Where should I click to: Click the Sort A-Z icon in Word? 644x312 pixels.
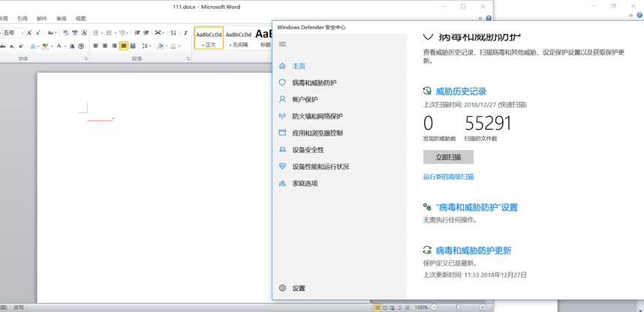click(173, 33)
